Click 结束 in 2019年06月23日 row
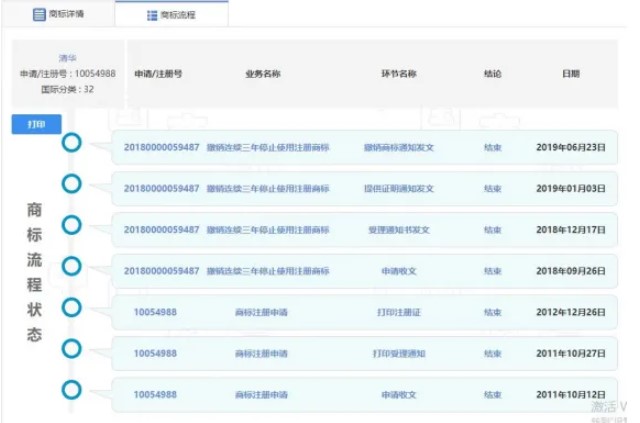Viewport: 640px width, 423px height. coord(493,147)
